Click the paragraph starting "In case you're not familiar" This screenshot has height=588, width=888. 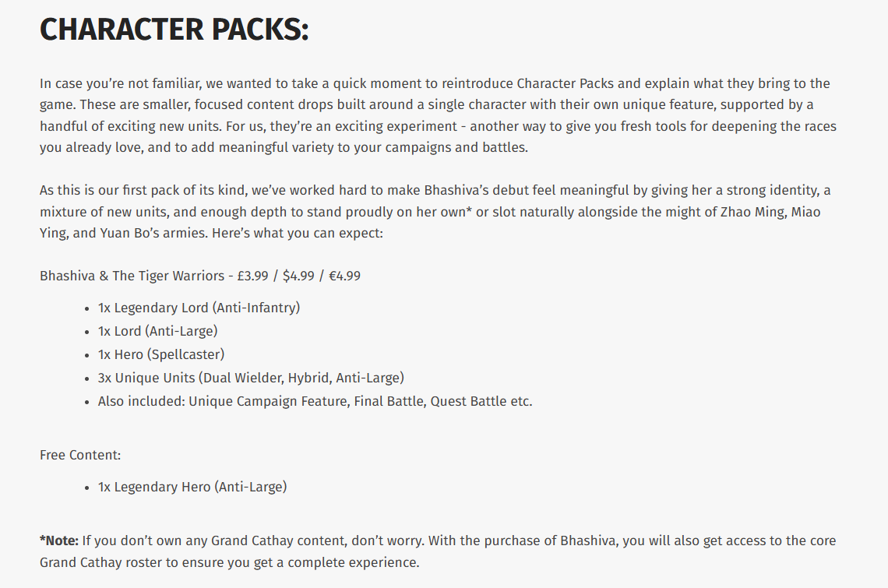click(436, 115)
